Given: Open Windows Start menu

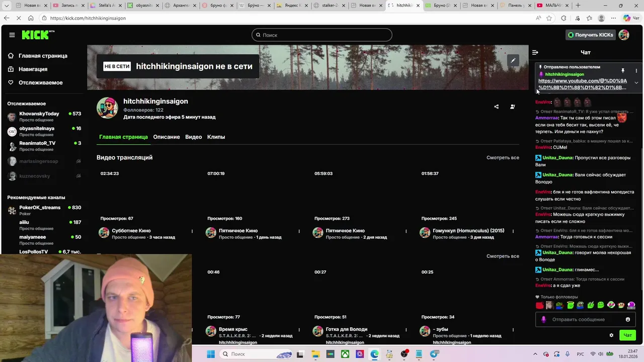Looking at the screenshot, I should point(211,354).
